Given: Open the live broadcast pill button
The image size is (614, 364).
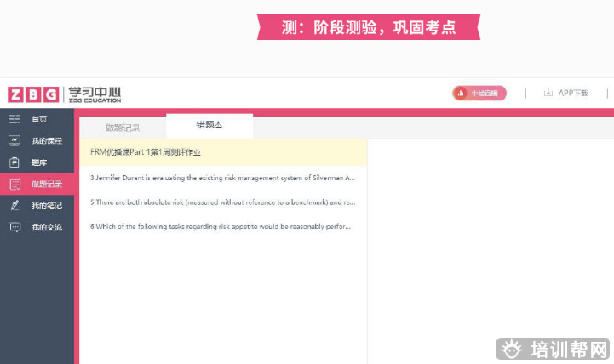Looking at the screenshot, I should (x=479, y=93).
